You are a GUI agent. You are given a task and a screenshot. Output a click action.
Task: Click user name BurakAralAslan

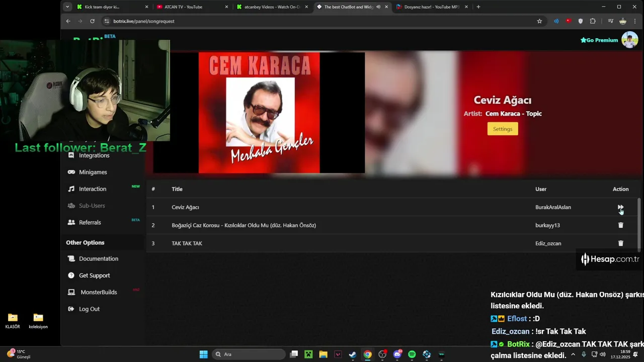click(553, 207)
